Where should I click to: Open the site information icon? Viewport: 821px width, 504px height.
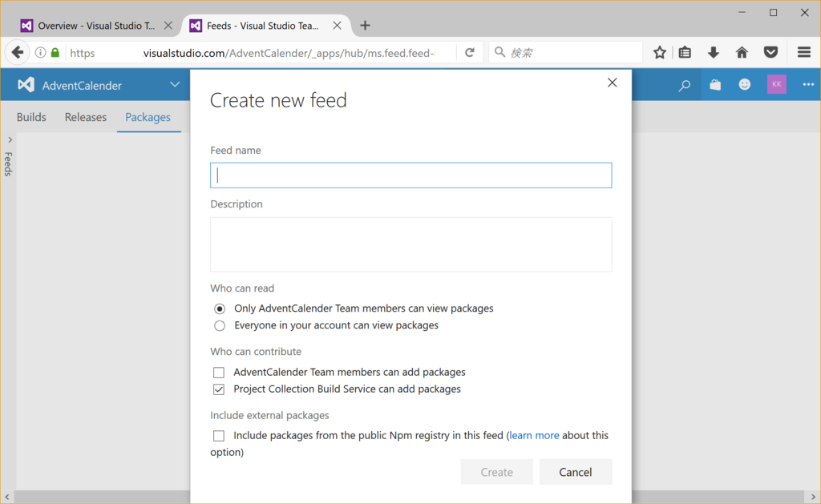click(40, 52)
